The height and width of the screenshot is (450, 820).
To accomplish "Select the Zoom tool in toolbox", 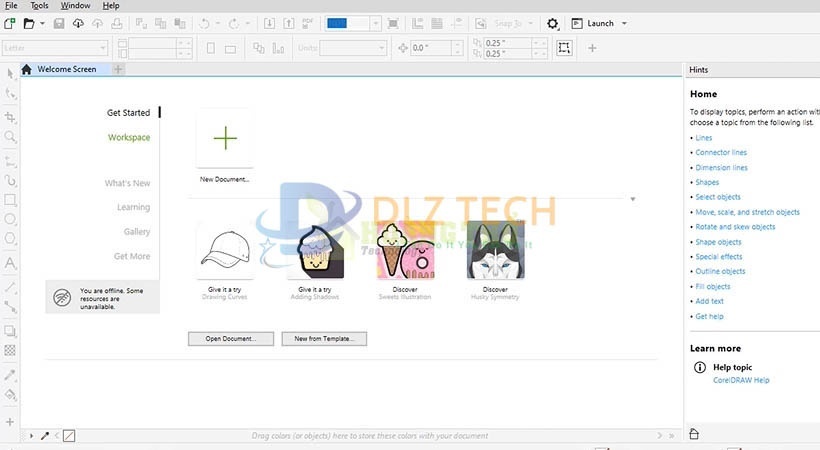I will click(x=11, y=137).
